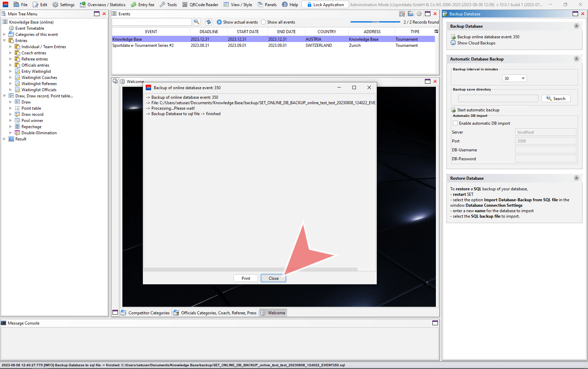This screenshot has height=369, width=588.
Task: Collapse the Restore Database section
Action: pyautogui.click(x=576, y=178)
